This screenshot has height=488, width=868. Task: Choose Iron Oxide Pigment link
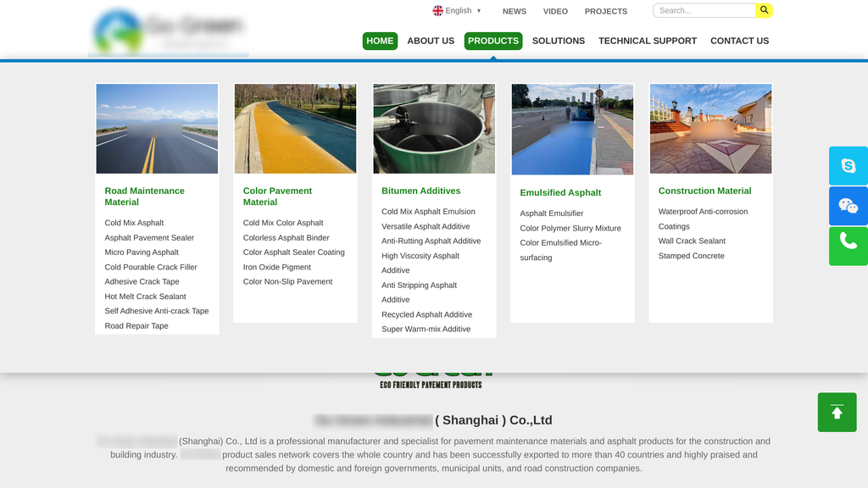pyautogui.click(x=277, y=267)
